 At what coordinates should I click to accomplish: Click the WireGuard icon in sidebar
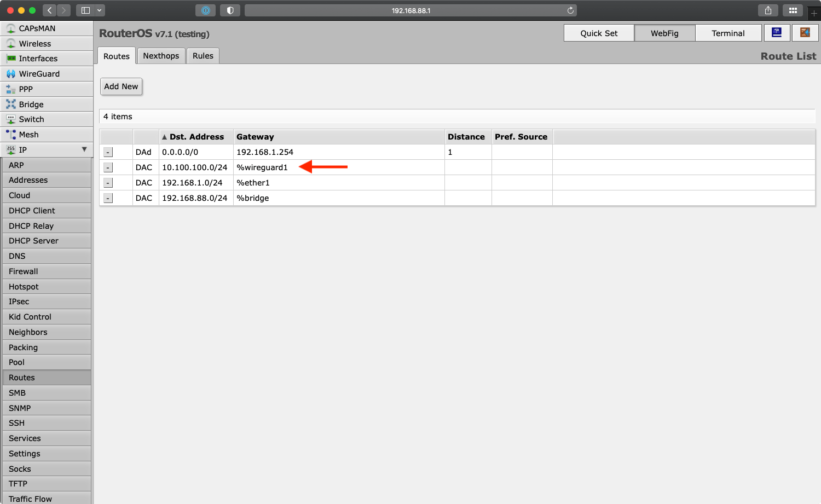[x=11, y=74]
